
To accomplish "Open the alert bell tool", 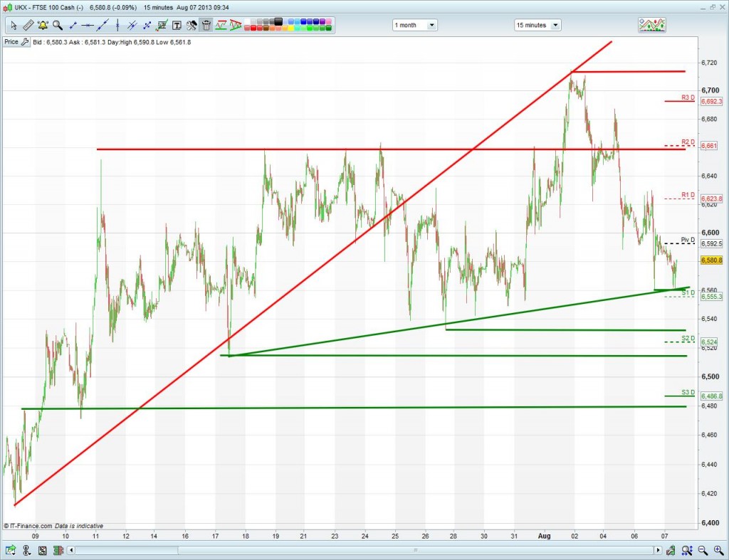I will [43, 25].
